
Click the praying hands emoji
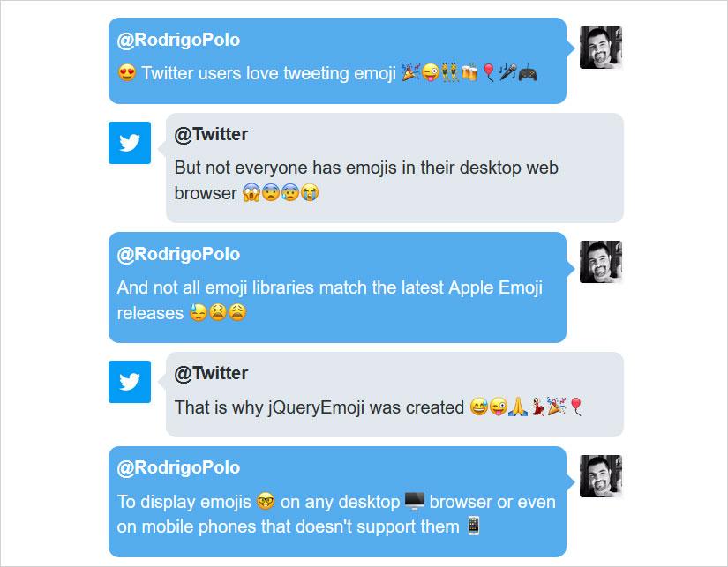tap(518, 407)
